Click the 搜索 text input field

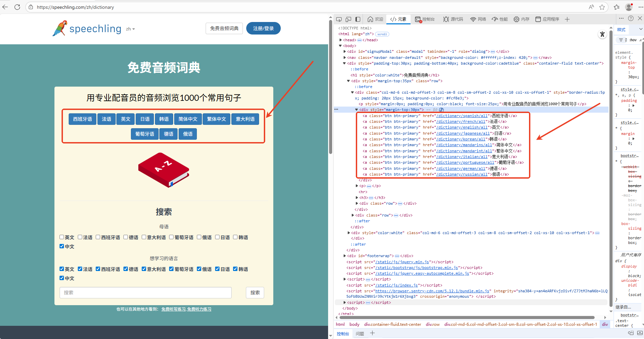(x=145, y=293)
